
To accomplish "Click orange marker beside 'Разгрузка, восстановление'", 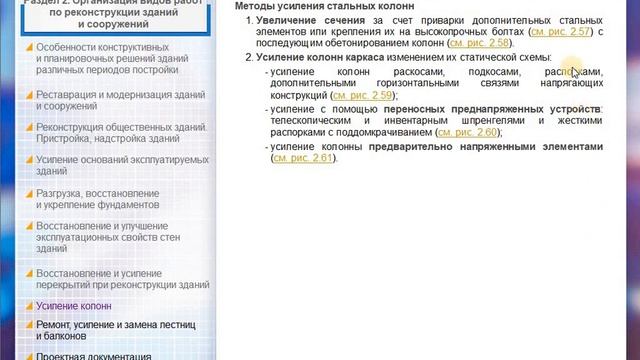I will click(29, 194).
